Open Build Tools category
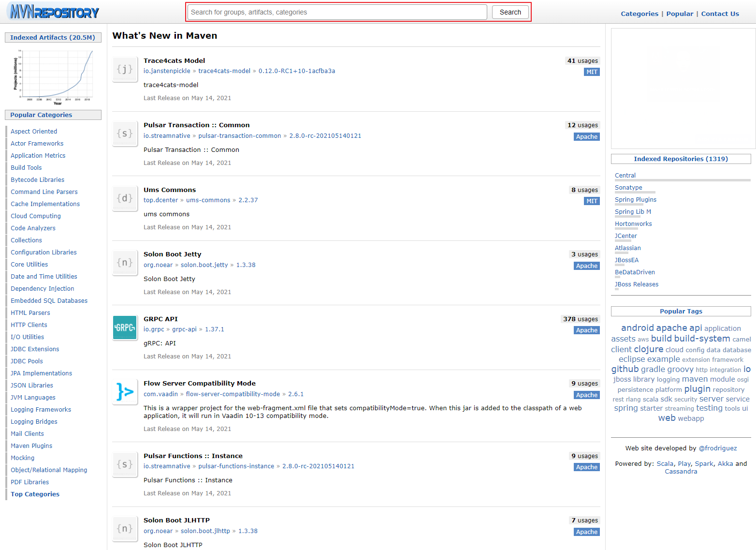Screen dimensions: 756x550 (x=26, y=167)
